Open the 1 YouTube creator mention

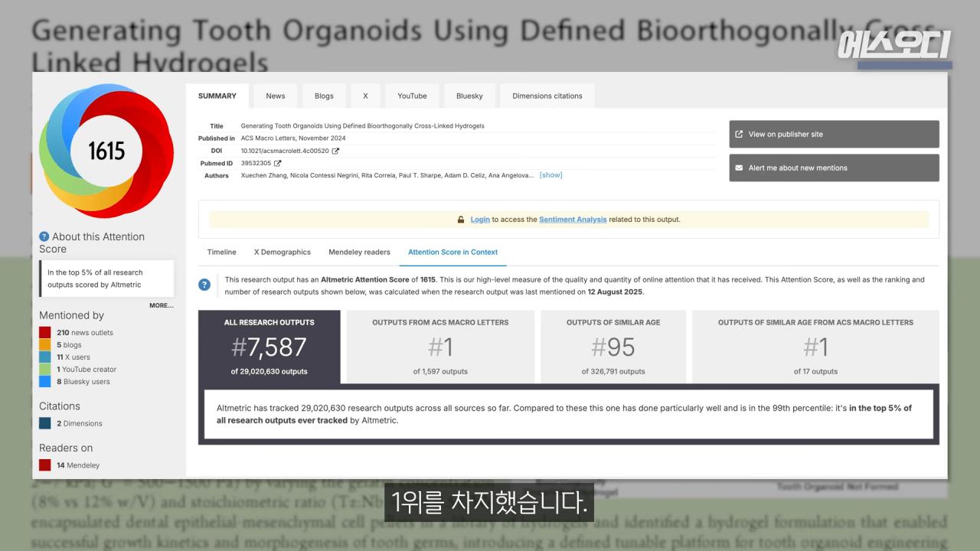pos(87,370)
